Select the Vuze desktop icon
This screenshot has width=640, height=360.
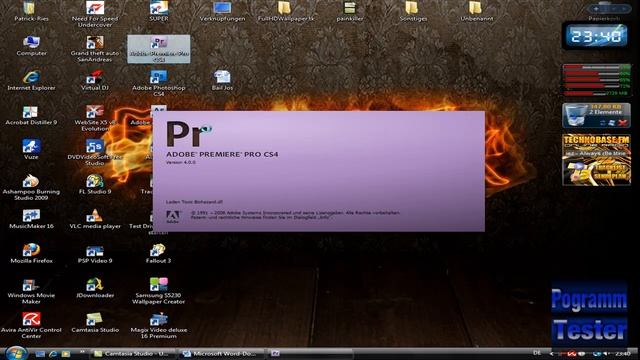[x=31, y=150]
